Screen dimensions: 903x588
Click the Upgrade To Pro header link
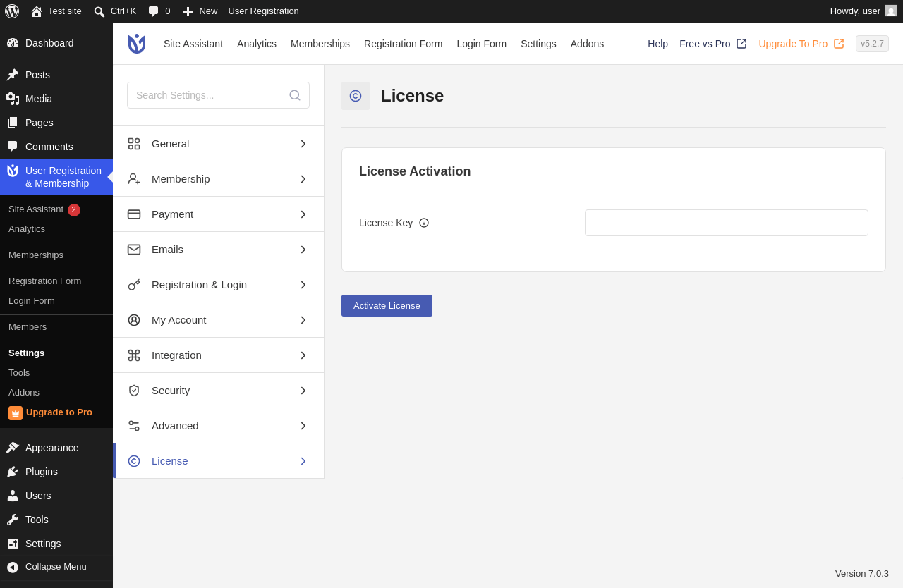tap(793, 44)
